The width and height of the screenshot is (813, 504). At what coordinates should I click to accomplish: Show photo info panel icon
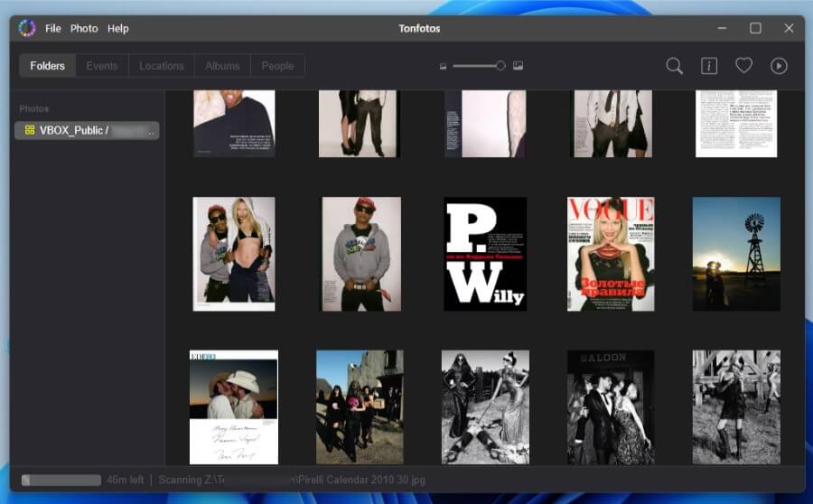709,66
